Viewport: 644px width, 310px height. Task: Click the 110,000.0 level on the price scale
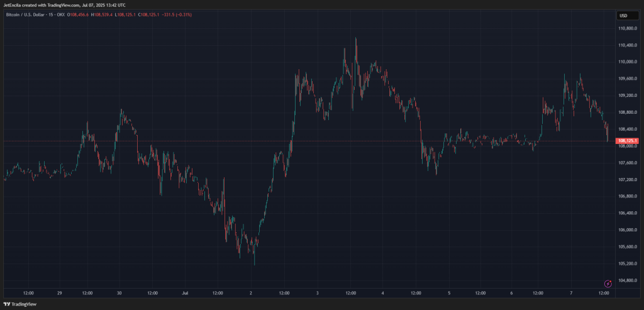628,62
